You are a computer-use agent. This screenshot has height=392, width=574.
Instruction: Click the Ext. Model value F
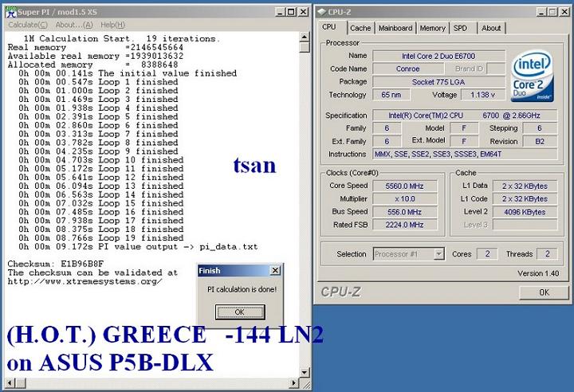[x=464, y=141]
